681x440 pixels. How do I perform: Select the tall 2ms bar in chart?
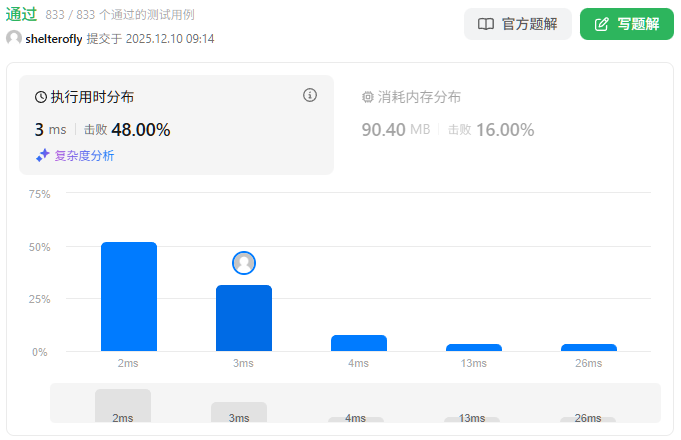[129, 297]
